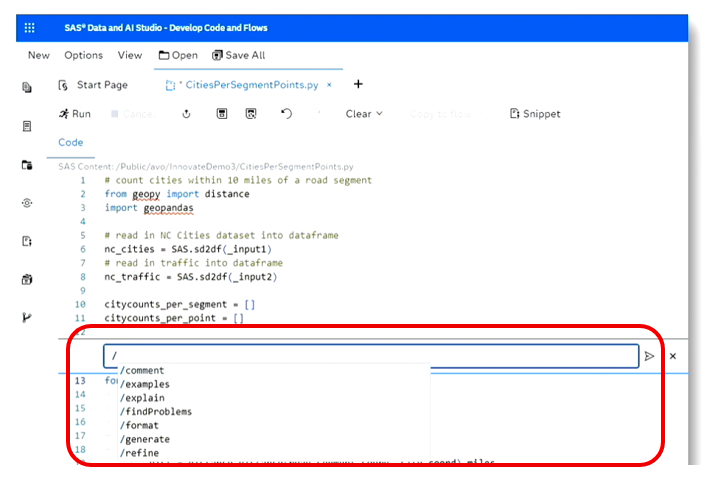Click code line 'citycounts_per_point = []'

pyautogui.click(x=174, y=318)
